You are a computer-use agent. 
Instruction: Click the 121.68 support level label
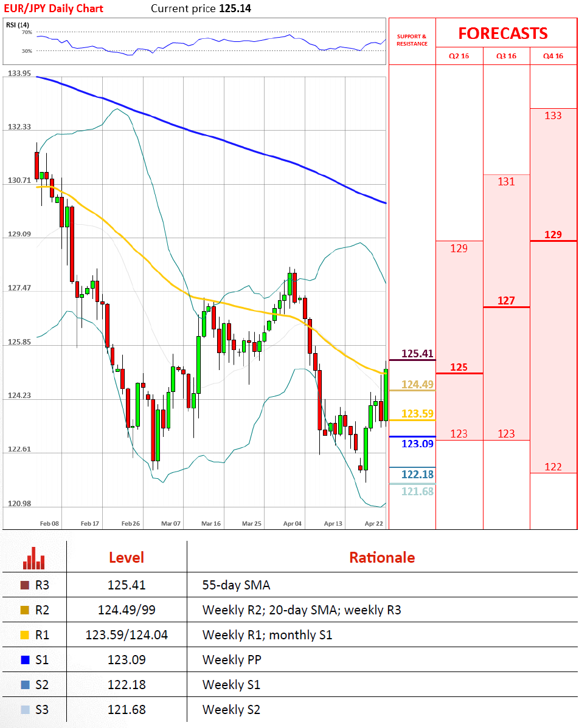click(417, 491)
